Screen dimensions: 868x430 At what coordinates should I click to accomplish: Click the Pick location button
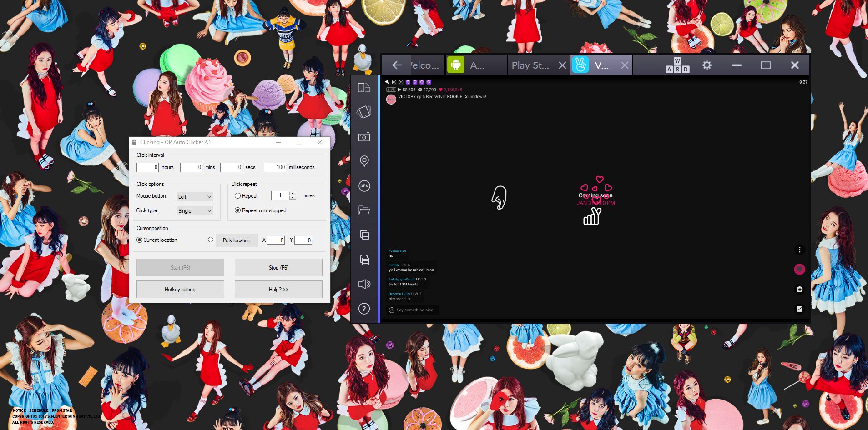(x=237, y=240)
